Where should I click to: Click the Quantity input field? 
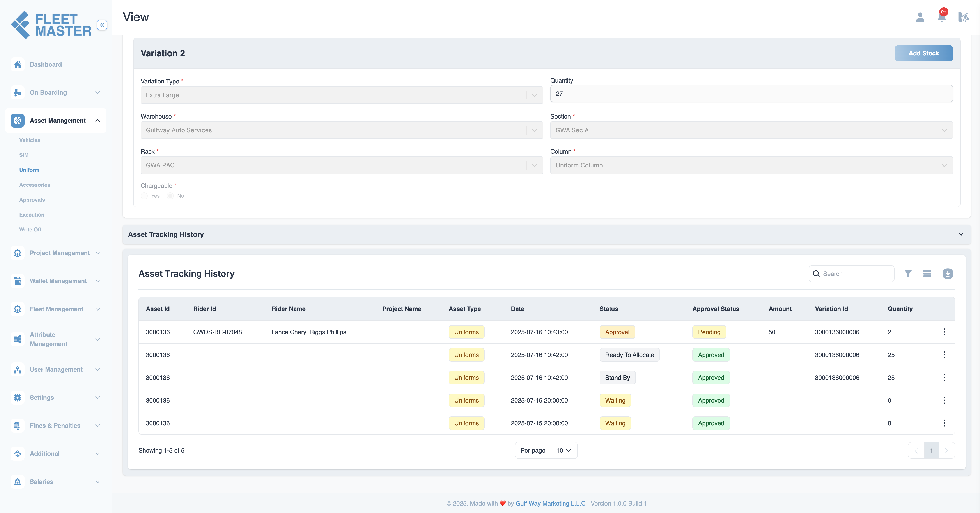pos(751,94)
